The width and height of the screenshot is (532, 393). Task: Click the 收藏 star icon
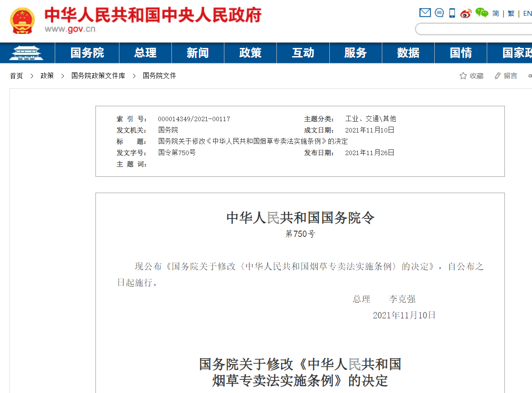463,76
